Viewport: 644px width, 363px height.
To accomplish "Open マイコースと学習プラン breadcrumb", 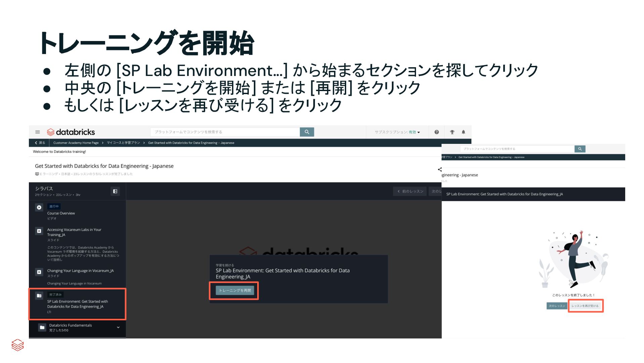I will (x=123, y=143).
